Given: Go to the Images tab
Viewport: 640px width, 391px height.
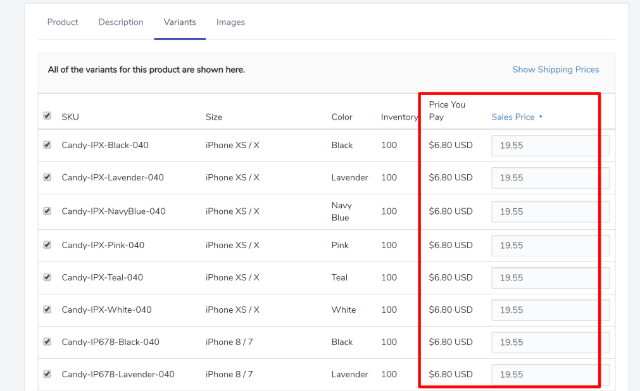Looking at the screenshot, I should pyautogui.click(x=231, y=22).
